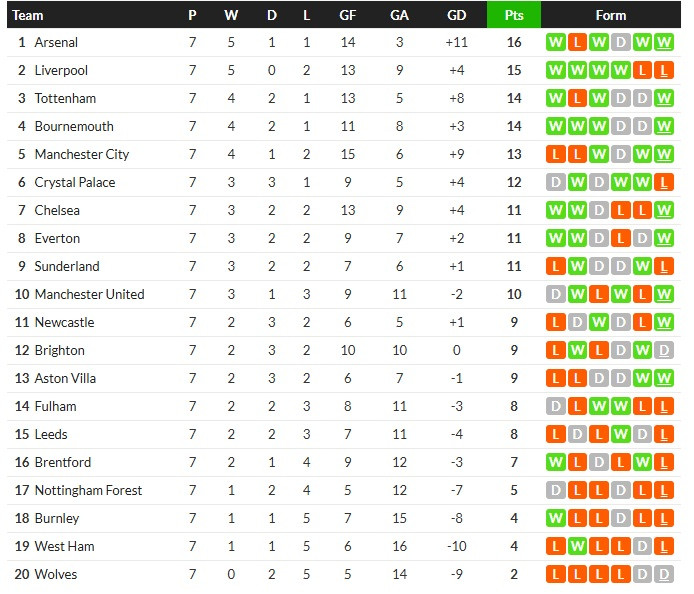Click Manchester City's grey D form badge
Viewport: 694px width, 594px height.
[x=621, y=155]
